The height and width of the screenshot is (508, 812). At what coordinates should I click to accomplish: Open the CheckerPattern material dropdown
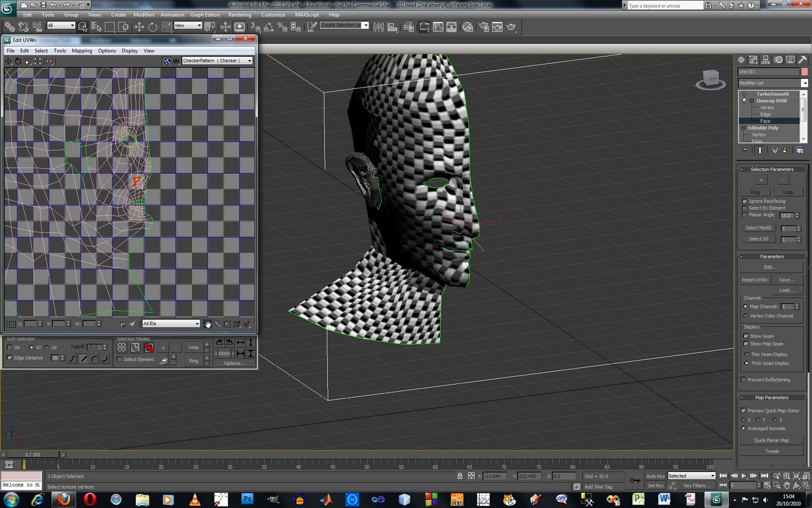coord(250,60)
